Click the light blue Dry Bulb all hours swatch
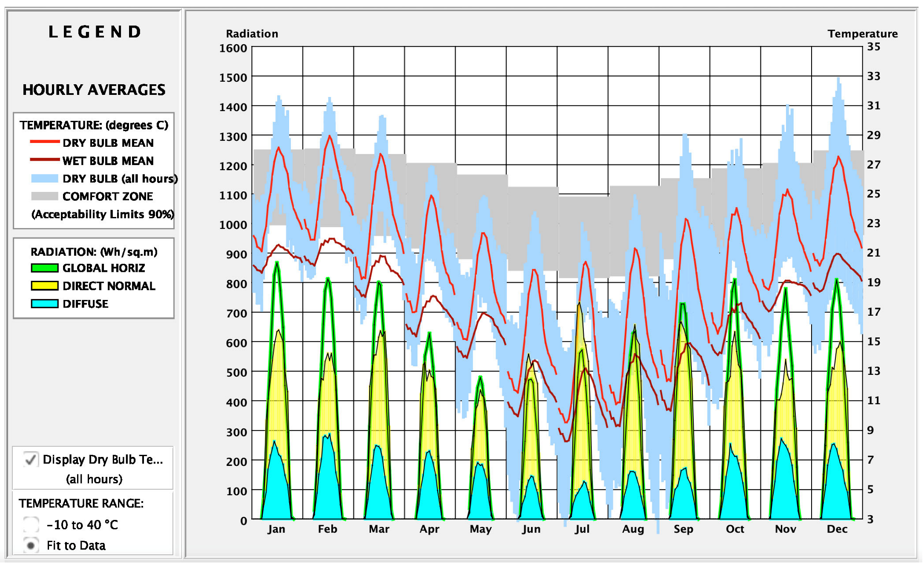924x568 pixels. pyautogui.click(x=45, y=178)
